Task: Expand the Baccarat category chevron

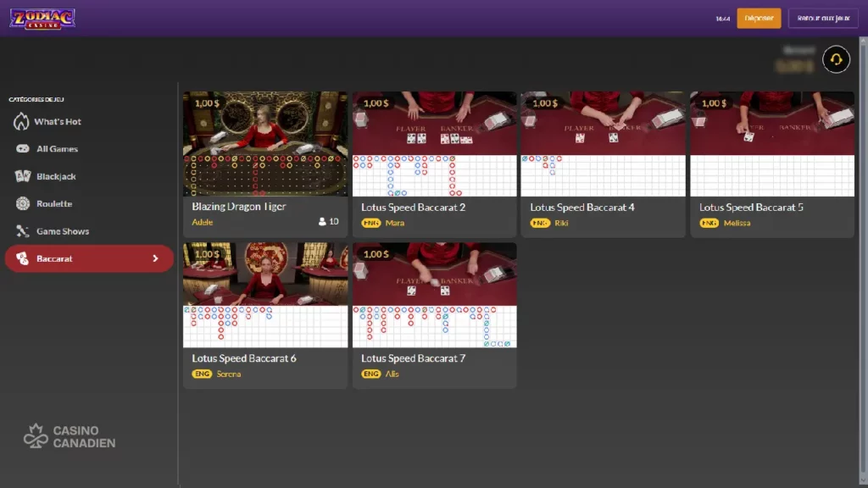Action: click(155, 258)
